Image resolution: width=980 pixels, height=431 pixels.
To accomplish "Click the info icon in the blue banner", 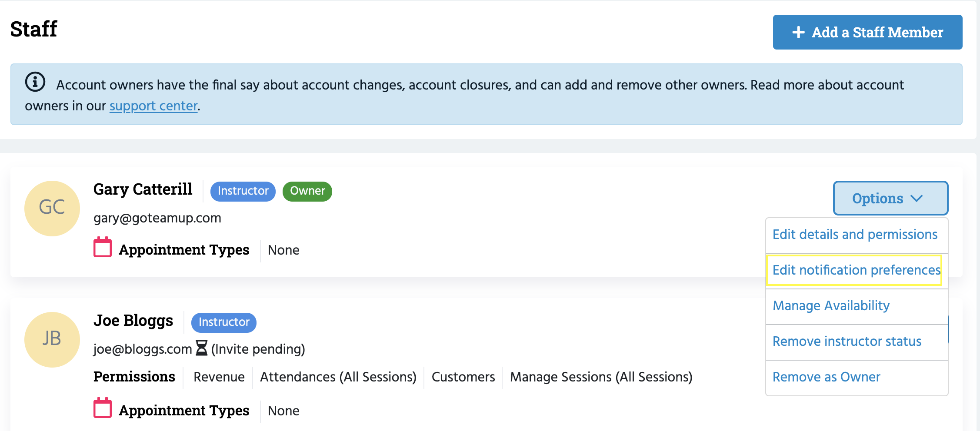I will (x=35, y=82).
